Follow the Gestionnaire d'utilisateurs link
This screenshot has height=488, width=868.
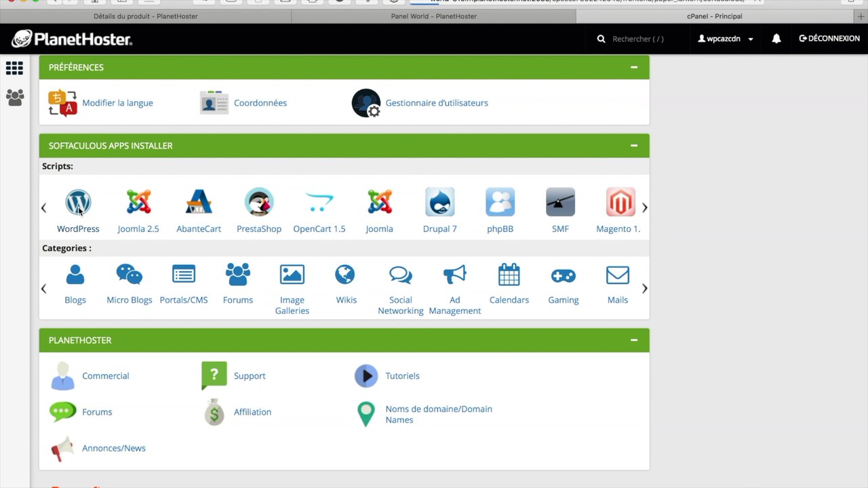437,103
